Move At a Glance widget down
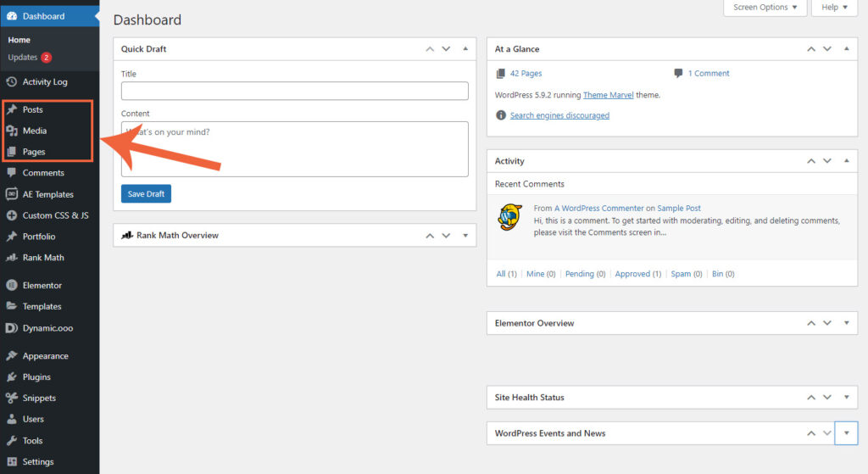This screenshot has height=474, width=868. (827, 48)
